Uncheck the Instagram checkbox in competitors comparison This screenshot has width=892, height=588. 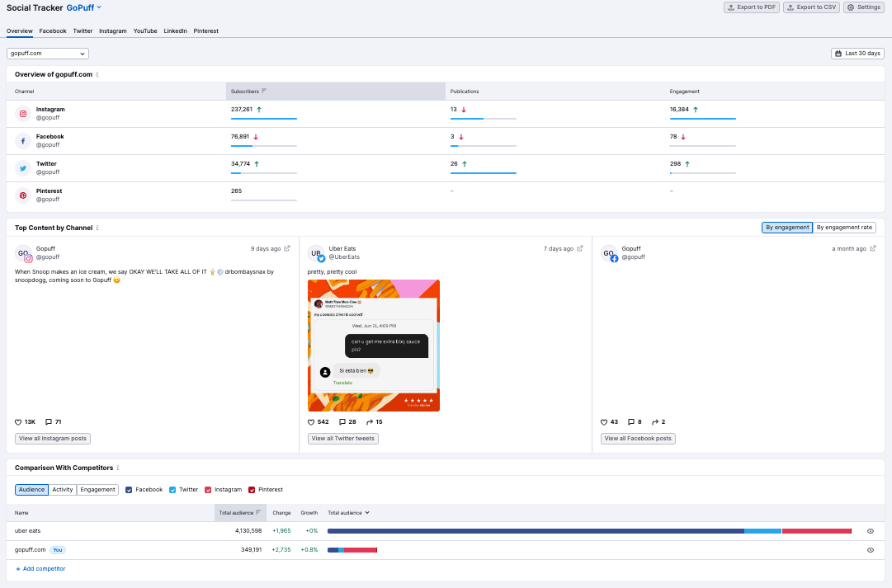[x=208, y=490]
